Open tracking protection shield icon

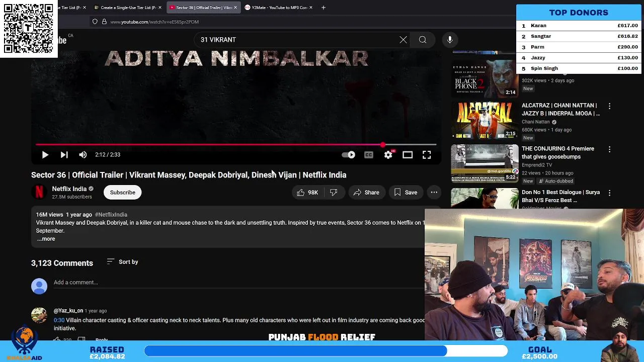pos(95,22)
